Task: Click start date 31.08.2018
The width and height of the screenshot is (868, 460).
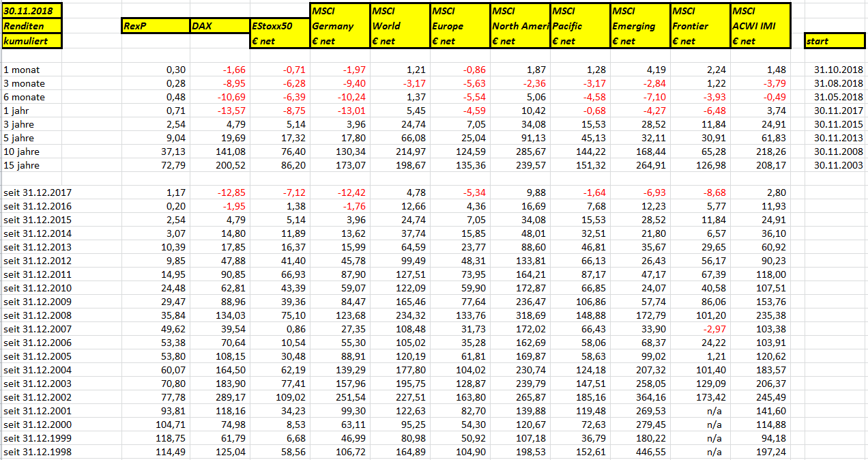Action: point(839,83)
